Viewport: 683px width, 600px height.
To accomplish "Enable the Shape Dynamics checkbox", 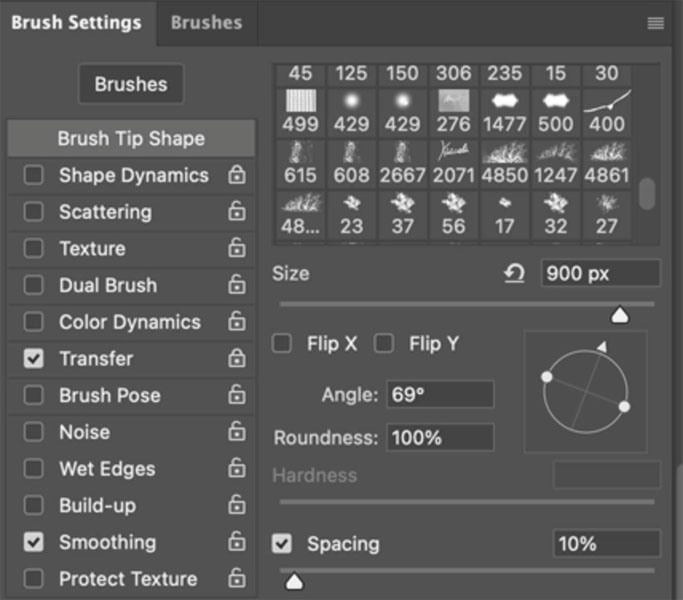I will (34, 175).
